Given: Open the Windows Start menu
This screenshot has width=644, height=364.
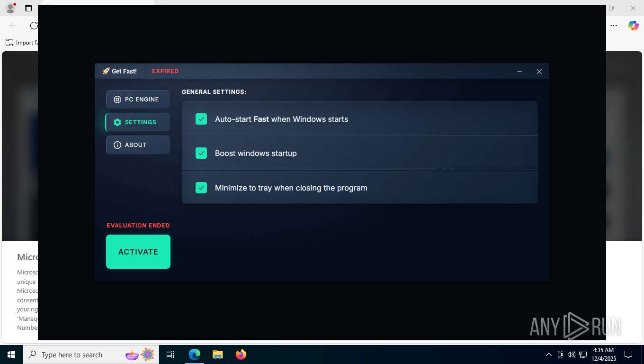Looking at the screenshot, I should [11, 355].
